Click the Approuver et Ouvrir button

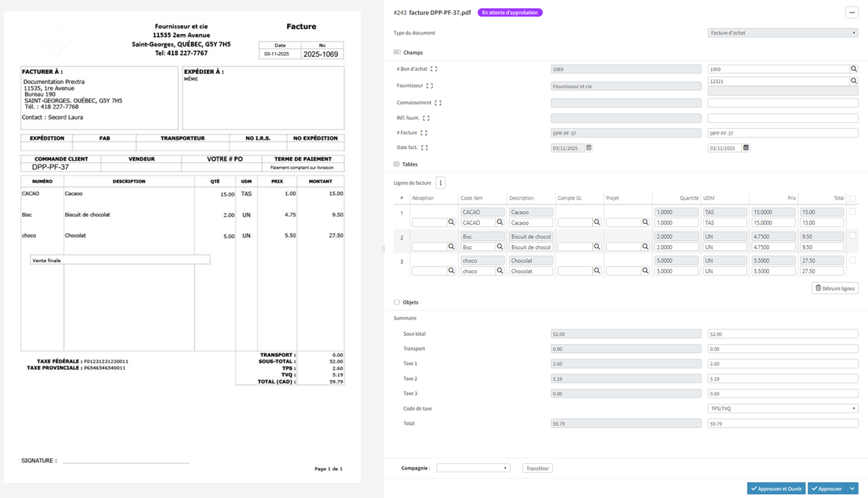pyautogui.click(x=776, y=489)
